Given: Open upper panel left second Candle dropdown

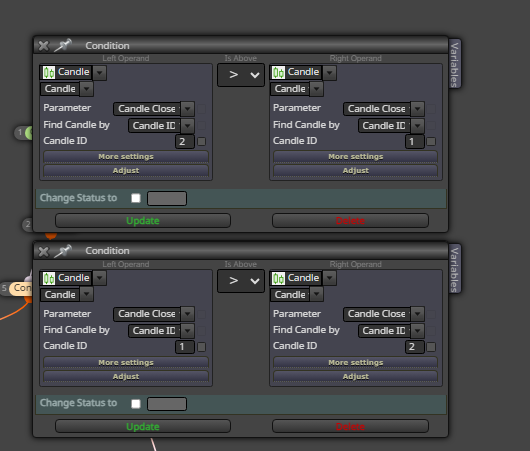Looking at the screenshot, I should 87,89.
